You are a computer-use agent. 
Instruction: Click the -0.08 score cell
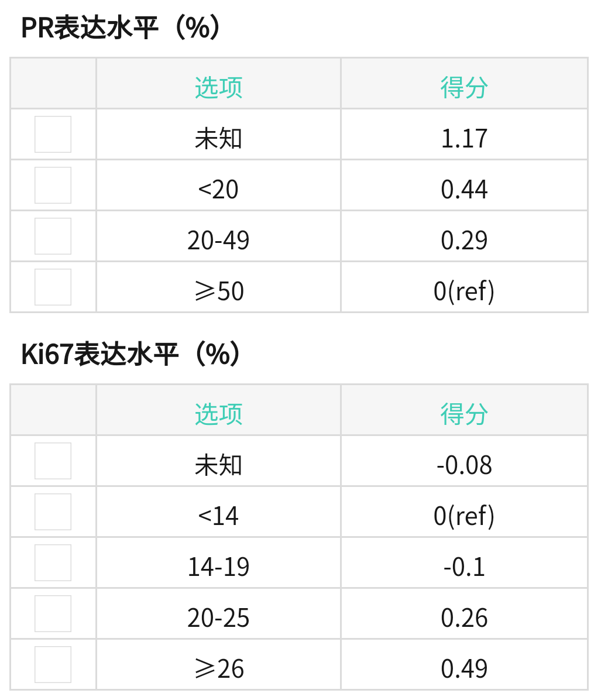coord(464,465)
